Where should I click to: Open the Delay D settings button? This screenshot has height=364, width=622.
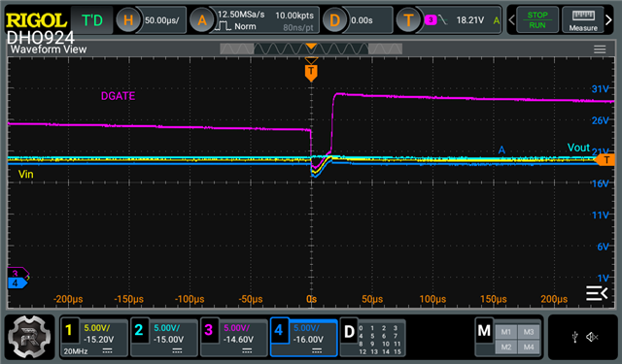click(334, 19)
